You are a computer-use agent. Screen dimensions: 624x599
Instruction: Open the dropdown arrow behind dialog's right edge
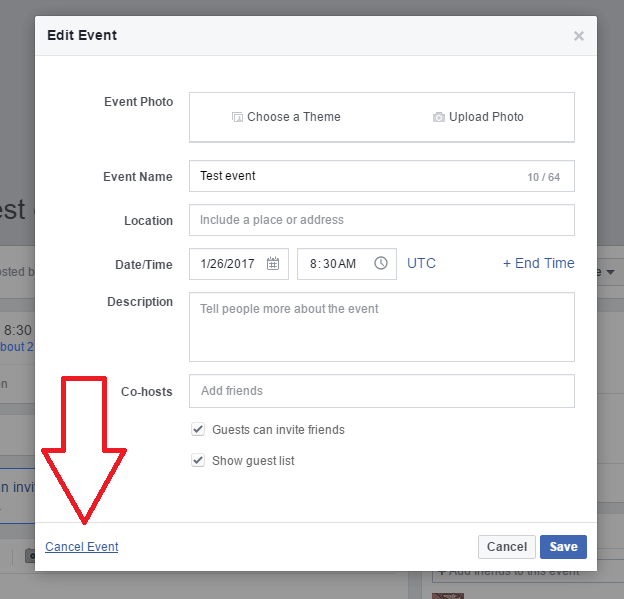609,272
